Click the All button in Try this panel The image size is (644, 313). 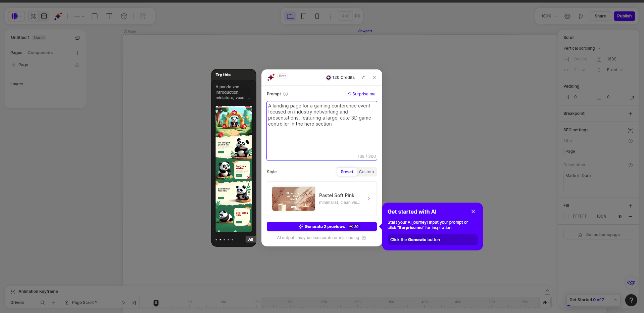click(251, 239)
